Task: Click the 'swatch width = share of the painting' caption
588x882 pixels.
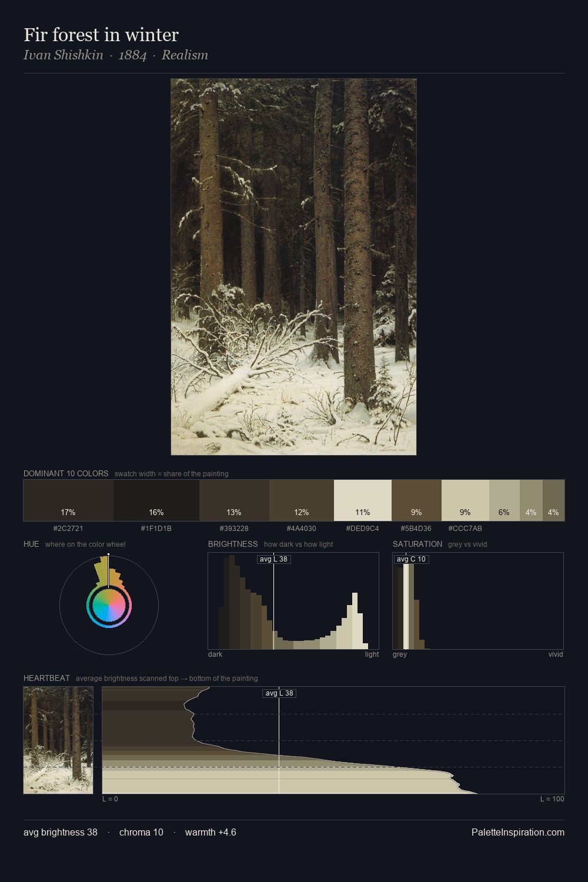Action: 172,474
